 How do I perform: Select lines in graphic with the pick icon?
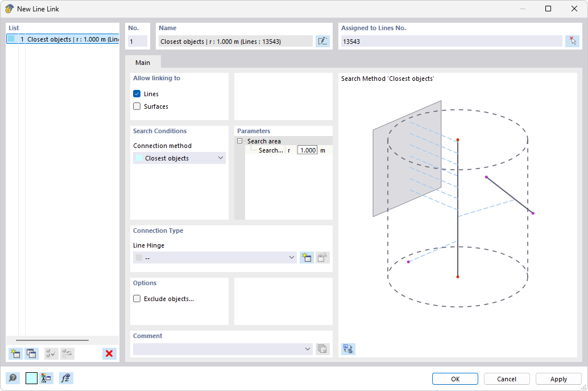click(573, 40)
